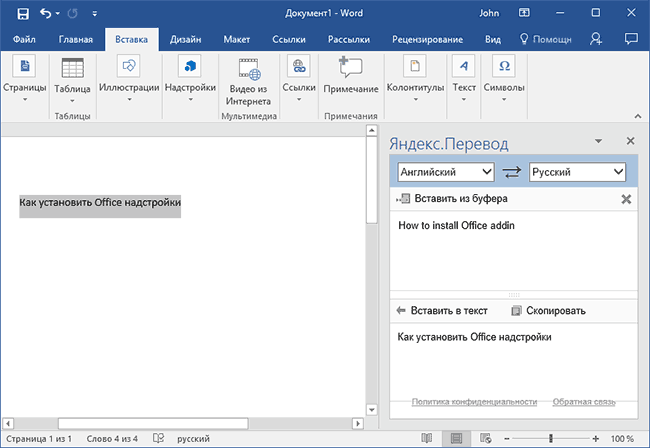Click the translated text Как установить Office надстройки
This screenshot has height=448, width=650.
pos(474,337)
